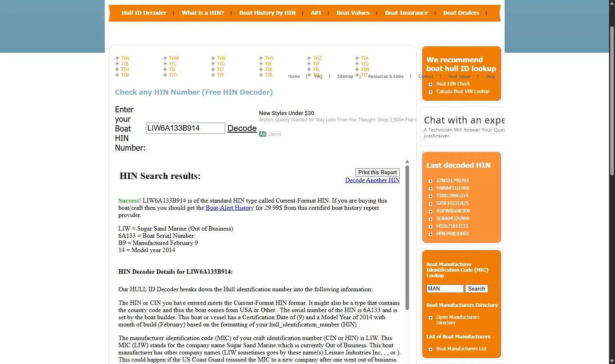Open the TII manufacturer code link
Image resolution: width=615 pixels, height=364 pixels.
[172, 70]
